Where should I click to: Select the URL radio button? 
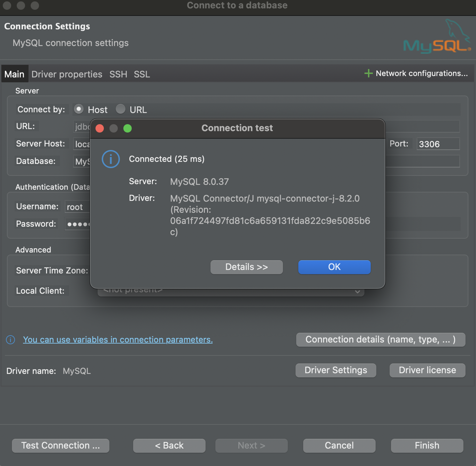coord(120,109)
